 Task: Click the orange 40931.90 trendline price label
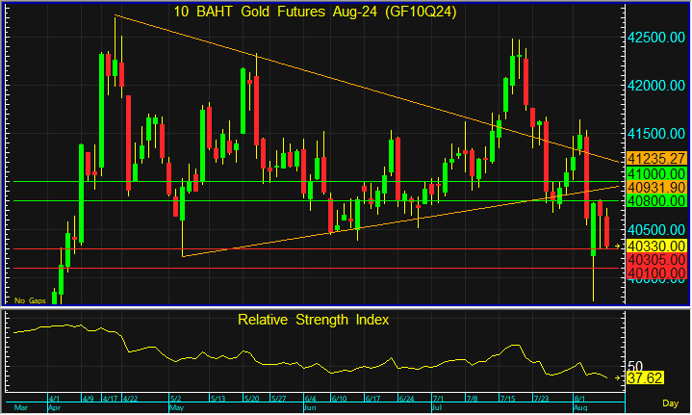[x=656, y=187]
